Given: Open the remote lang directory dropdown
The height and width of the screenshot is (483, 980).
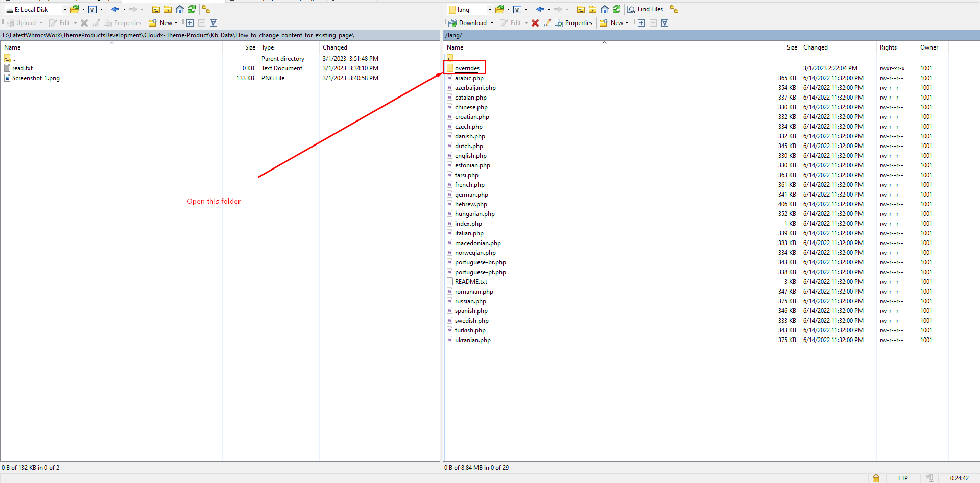Looking at the screenshot, I should point(489,9).
